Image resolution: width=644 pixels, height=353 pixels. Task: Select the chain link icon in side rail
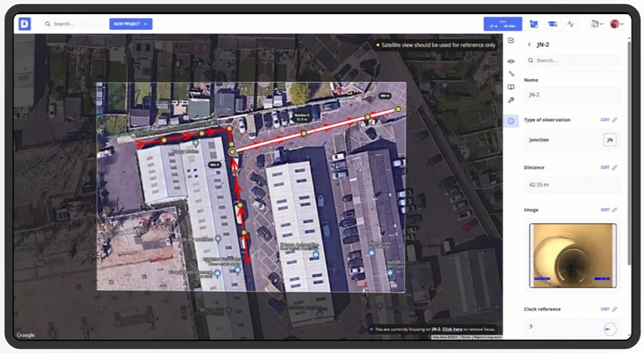[511, 74]
